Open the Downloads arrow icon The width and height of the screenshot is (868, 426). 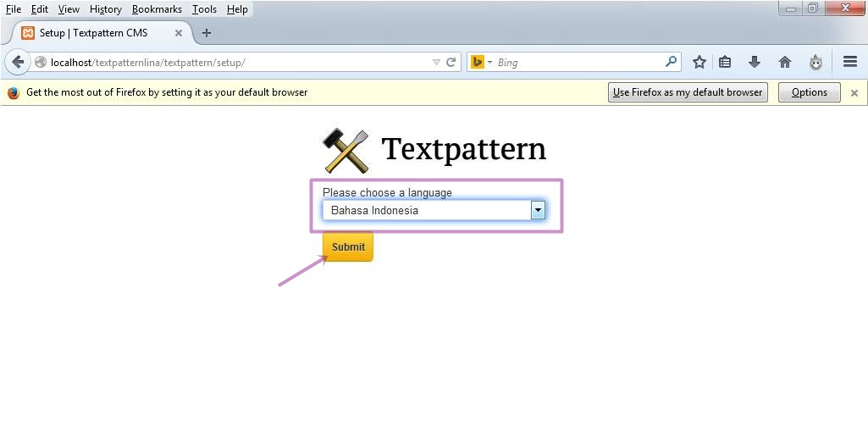tap(755, 62)
